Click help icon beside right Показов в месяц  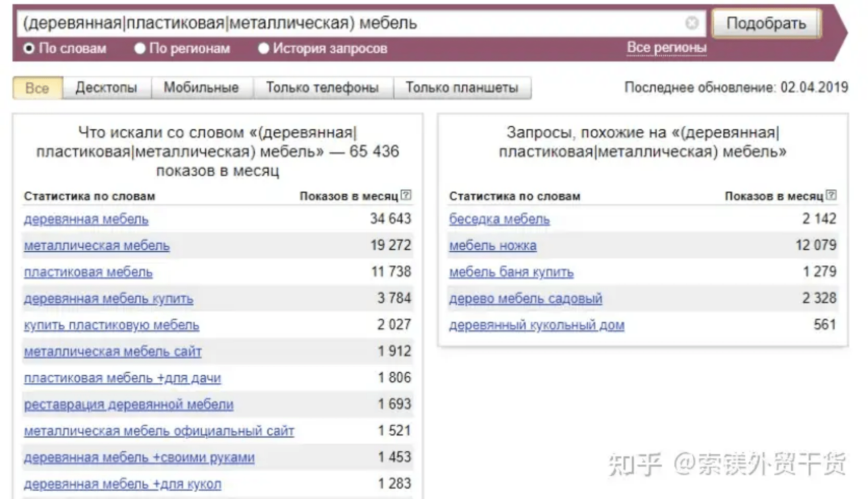point(831,195)
